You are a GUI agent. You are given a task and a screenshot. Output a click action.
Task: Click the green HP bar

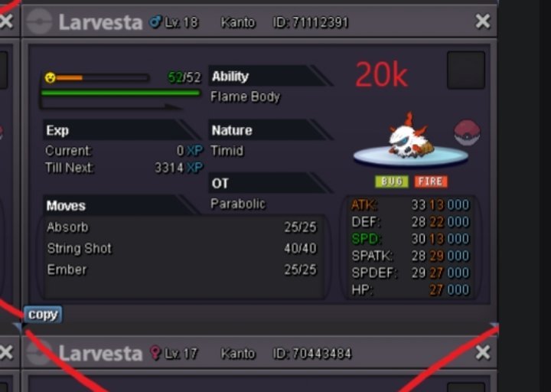121,93
